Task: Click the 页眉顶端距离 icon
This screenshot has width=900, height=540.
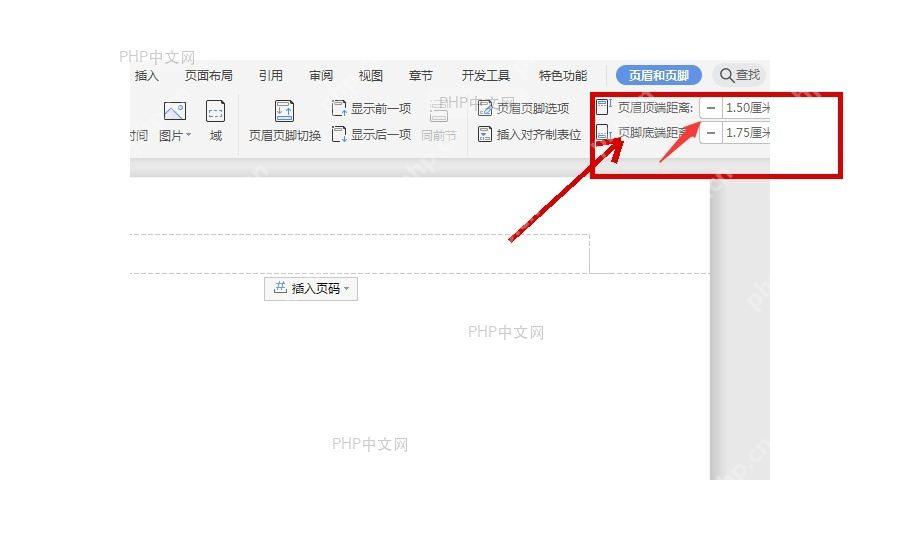Action: tap(603, 107)
